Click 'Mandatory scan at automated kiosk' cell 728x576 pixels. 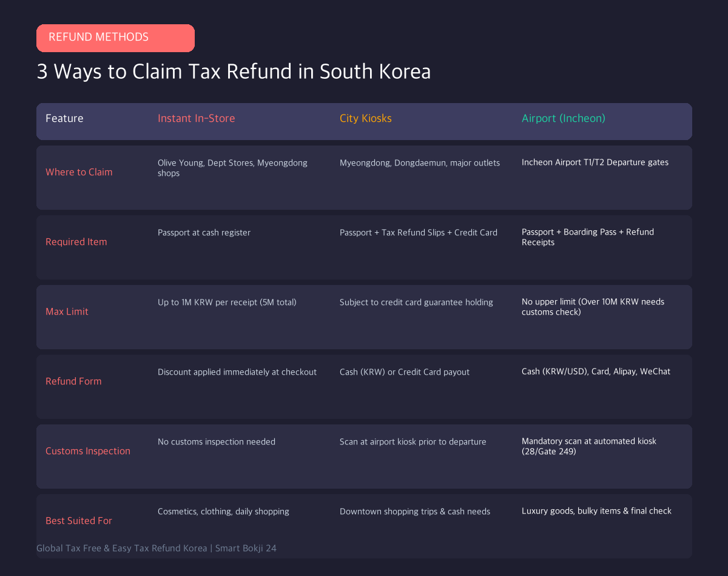coord(589,446)
